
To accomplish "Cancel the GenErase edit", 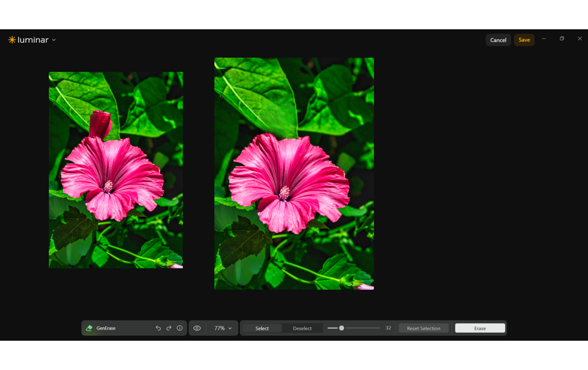I will (498, 40).
